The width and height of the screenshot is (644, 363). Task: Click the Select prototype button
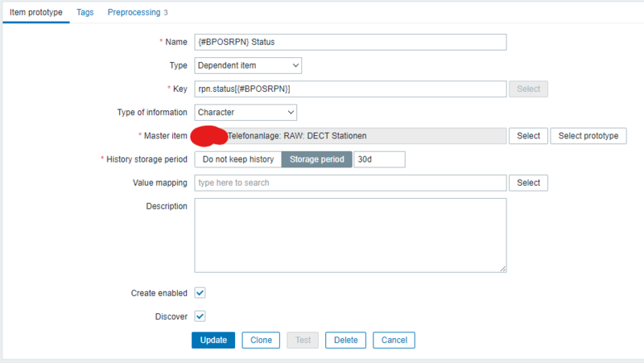pos(588,136)
